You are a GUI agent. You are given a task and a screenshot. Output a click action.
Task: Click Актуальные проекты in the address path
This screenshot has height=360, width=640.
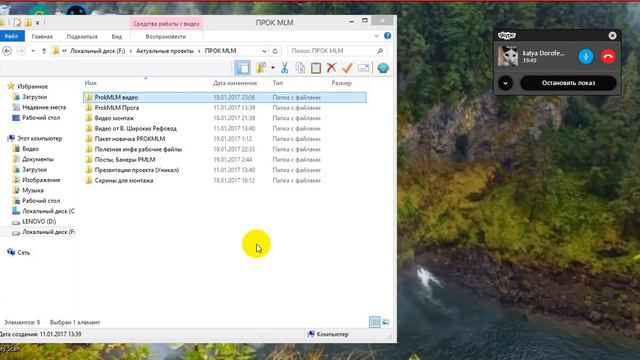(165, 51)
